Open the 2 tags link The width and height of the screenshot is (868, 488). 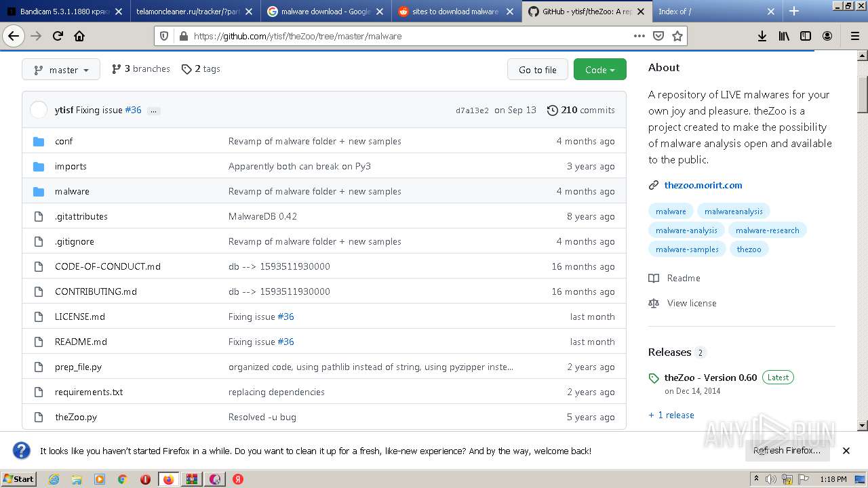coord(201,68)
